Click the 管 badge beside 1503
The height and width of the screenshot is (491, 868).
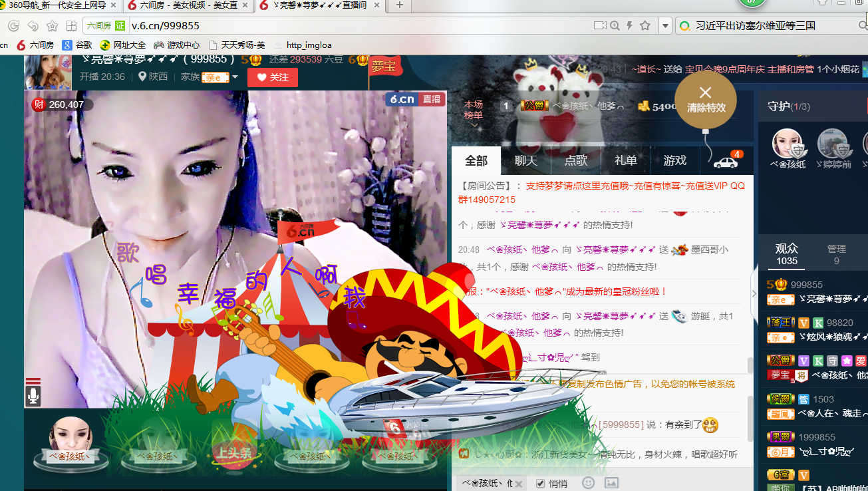click(x=803, y=399)
